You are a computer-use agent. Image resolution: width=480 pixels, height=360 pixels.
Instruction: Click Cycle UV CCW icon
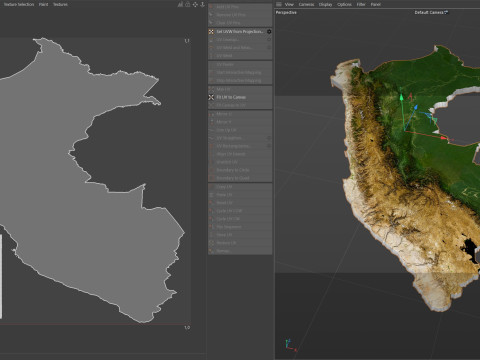click(x=211, y=211)
